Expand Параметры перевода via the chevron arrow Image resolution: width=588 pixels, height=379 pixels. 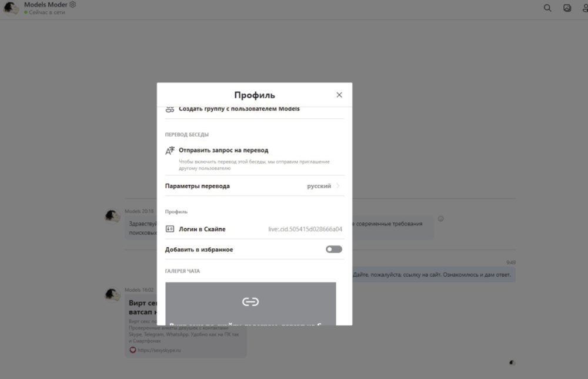tap(339, 186)
